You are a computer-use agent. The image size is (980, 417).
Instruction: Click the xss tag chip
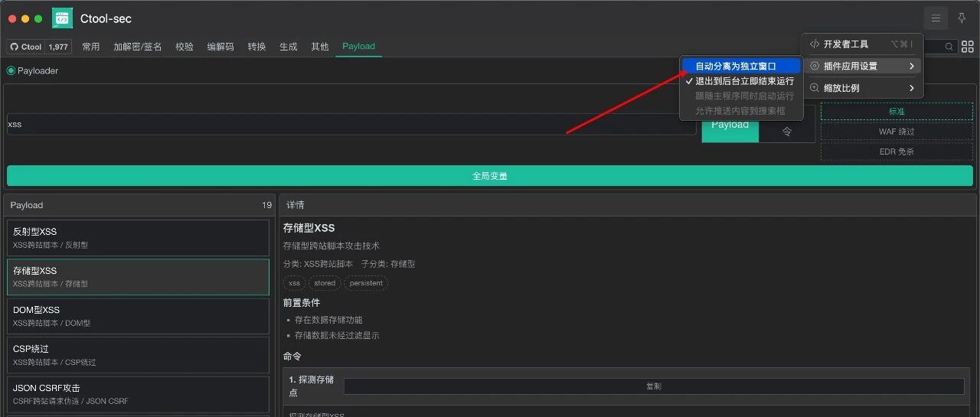click(295, 283)
